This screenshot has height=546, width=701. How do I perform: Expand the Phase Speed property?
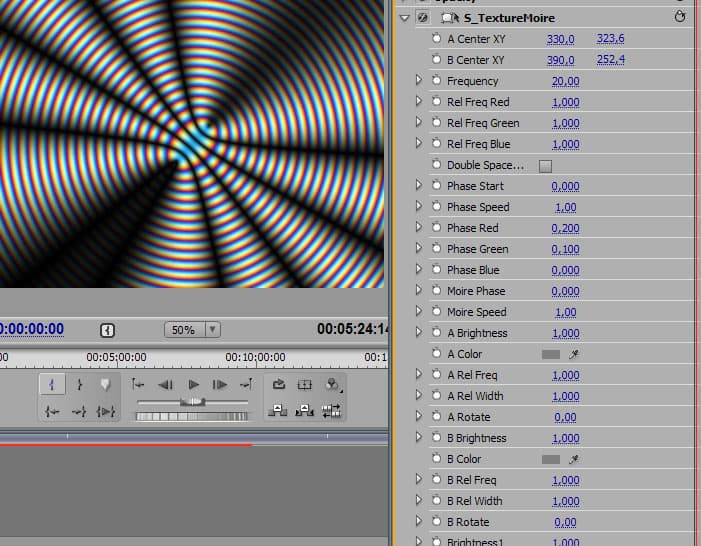[418, 207]
